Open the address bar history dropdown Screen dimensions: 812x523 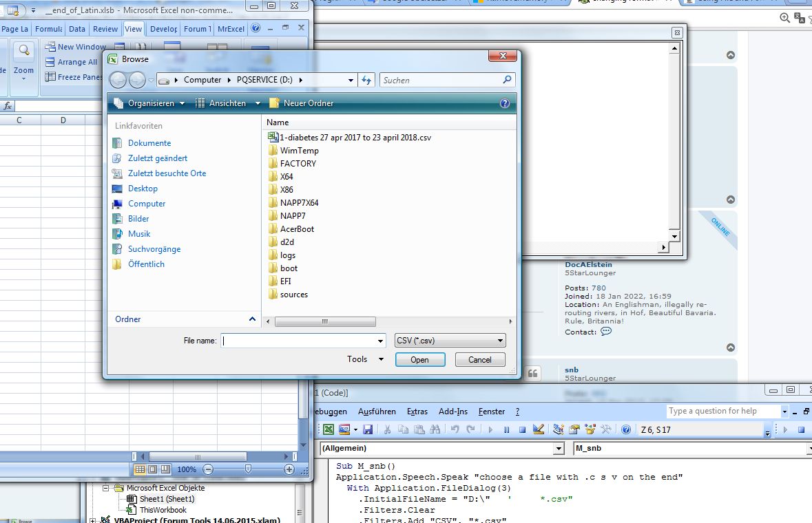click(x=351, y=80)
